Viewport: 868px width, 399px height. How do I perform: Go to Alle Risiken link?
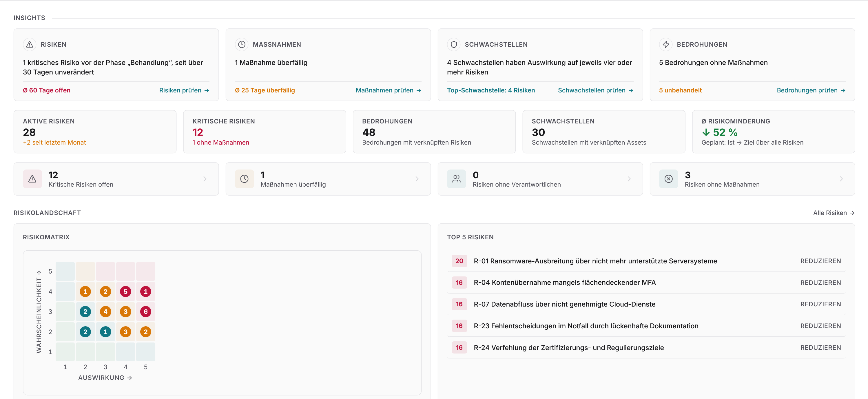pos(834,213)
